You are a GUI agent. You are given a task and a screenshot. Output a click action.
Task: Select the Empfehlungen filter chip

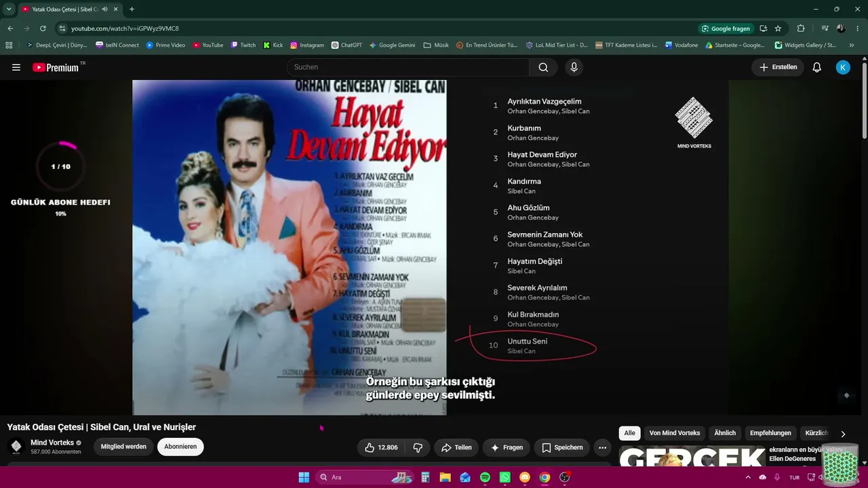click(x=770, y=433)
